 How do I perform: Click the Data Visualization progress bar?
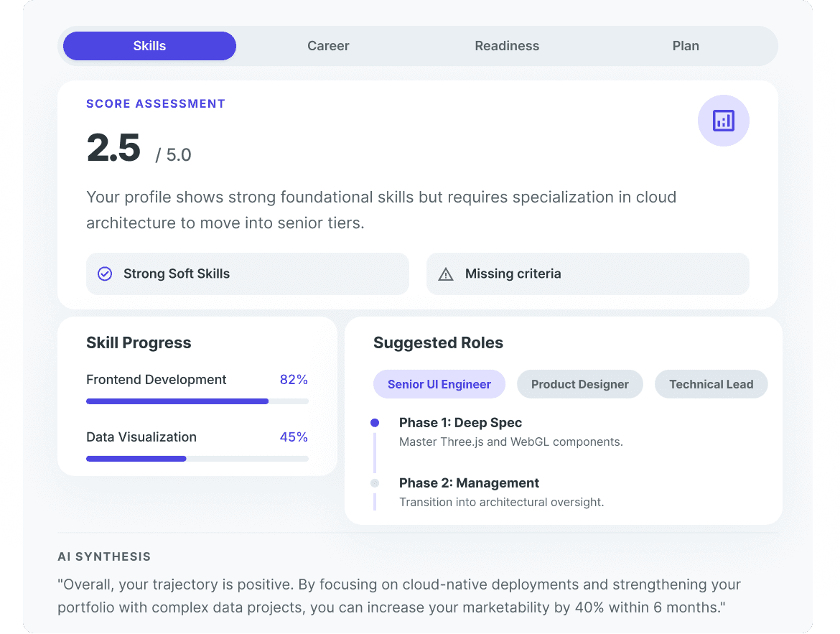pos(197,459)
